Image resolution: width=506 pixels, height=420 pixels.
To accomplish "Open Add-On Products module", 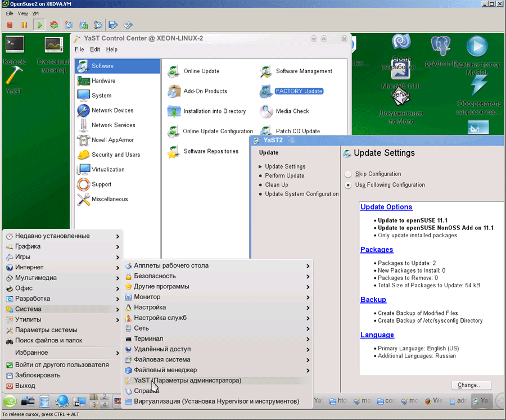I will point(197,91).
